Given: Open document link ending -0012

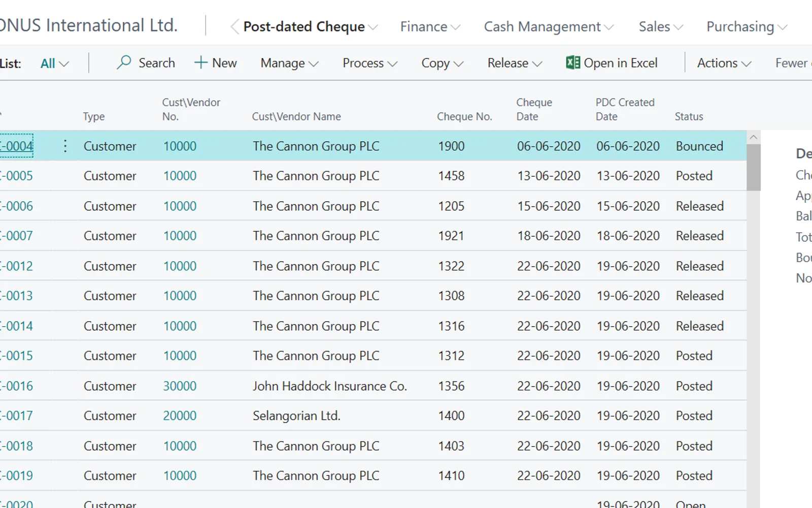Looking at the screenshot, I should [x=16, y=266].
